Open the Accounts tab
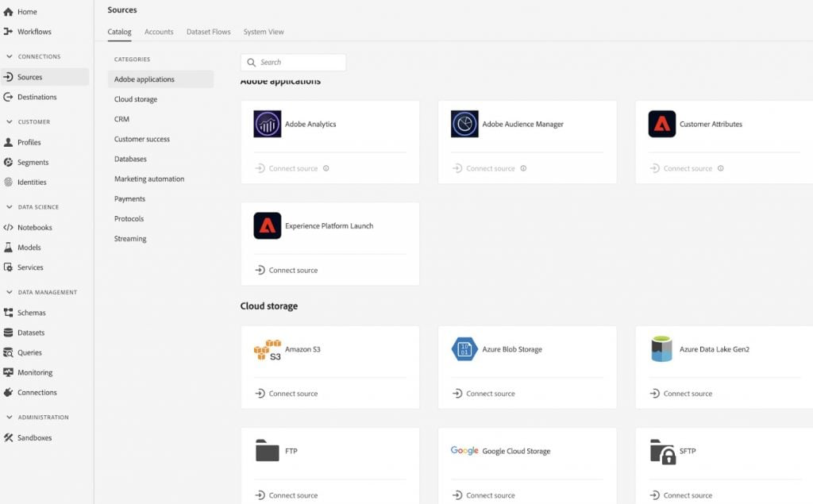Image resolution: width=813 pixels, height=504 pixels. pos(159,32)
